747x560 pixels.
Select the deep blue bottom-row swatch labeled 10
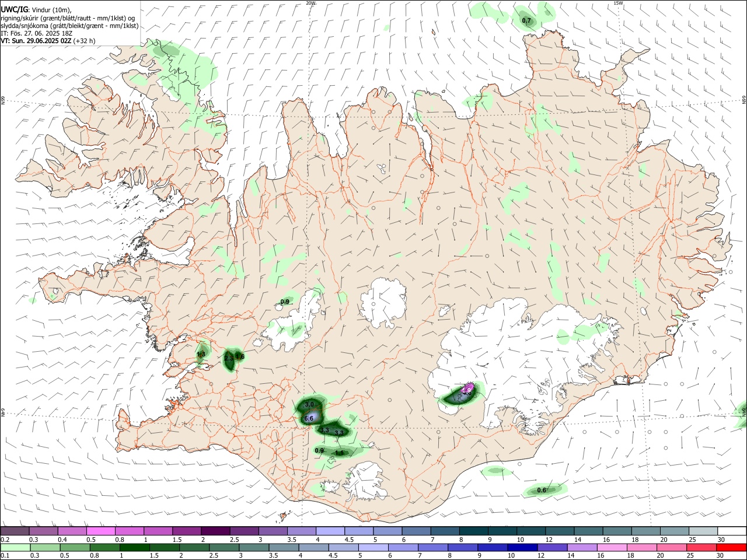pyautogui.click(x=522, y=547)
